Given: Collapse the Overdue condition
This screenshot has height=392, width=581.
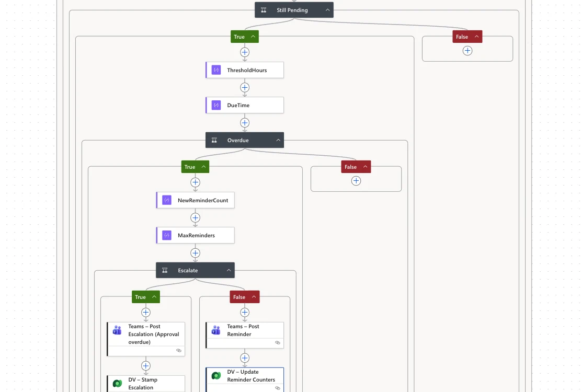Looking at the screenshot, I should coord(278,140).
